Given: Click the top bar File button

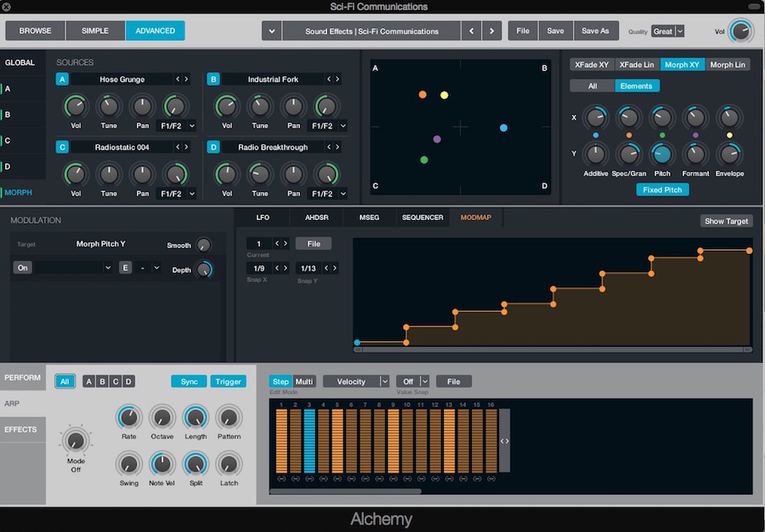Looking at the screenshot, I should [523, 31].
